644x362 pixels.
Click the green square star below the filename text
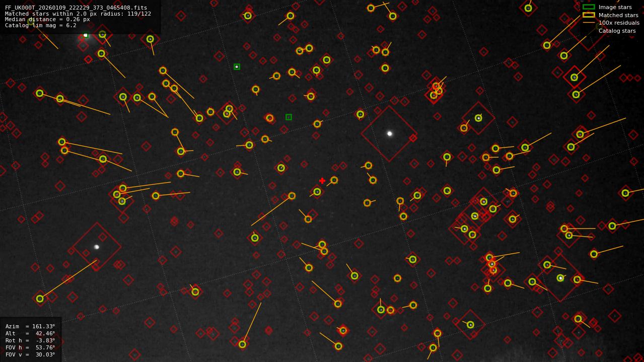pyautogui.click(x=86, y=35)
